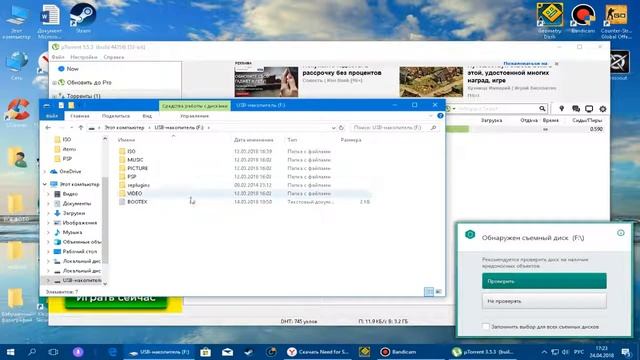Select Torrents category in uTorrent sidebar

pyautogui.click(x=84, y=96)
